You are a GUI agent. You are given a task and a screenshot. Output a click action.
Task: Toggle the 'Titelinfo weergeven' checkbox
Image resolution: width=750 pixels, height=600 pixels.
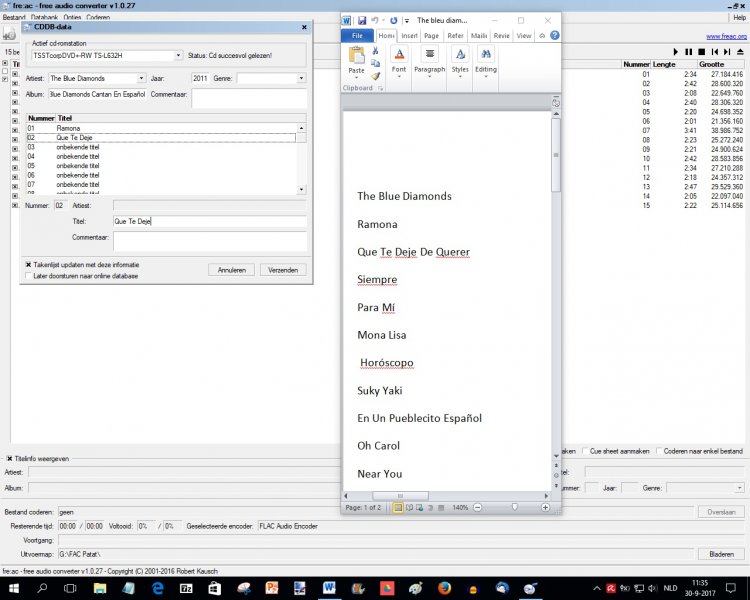(10, 459)
